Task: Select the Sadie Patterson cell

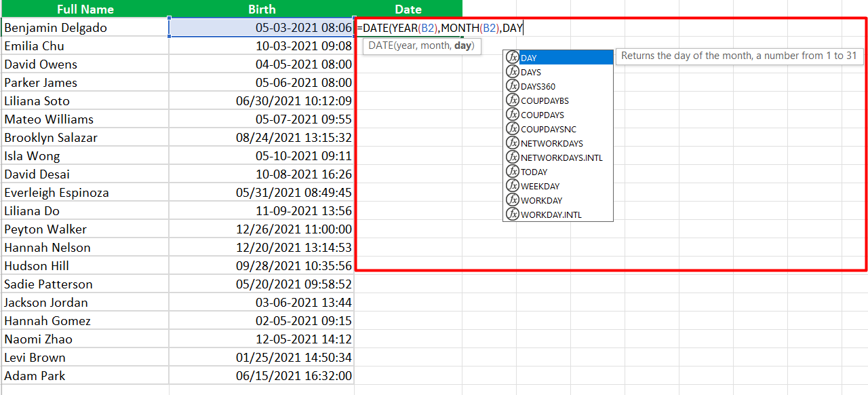Action: click(x=85, y=284)
